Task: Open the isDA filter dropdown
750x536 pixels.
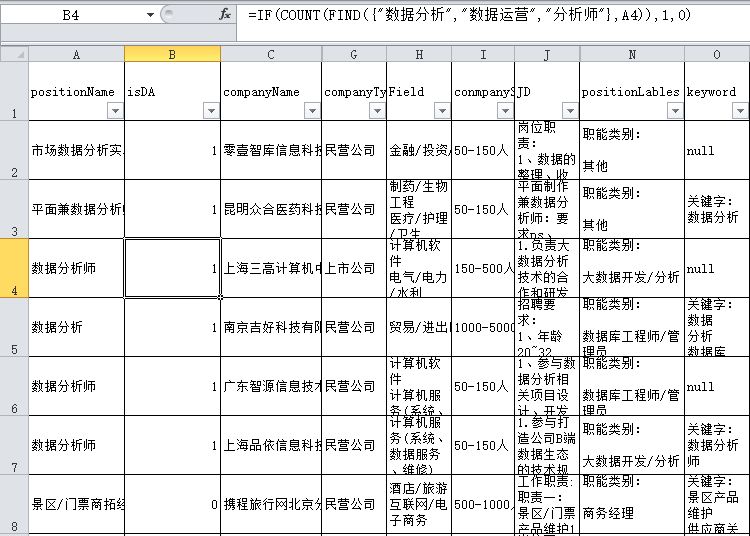Action: 211,111
